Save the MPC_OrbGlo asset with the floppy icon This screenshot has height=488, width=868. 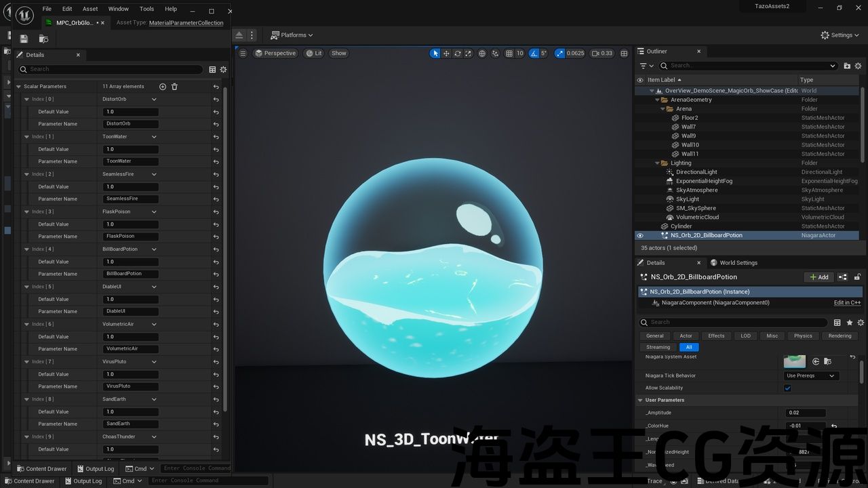click(x=24, y=39)
